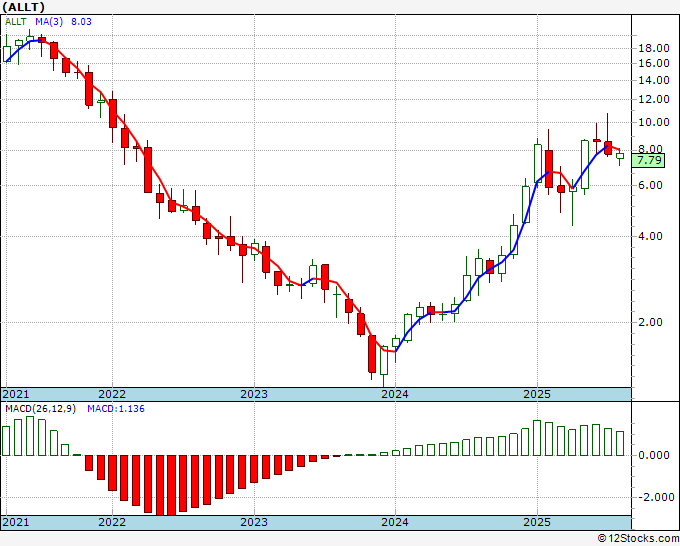Select the MA(3) value 8.03
This screenshot has height=546, width=680.
click(81, 22)
